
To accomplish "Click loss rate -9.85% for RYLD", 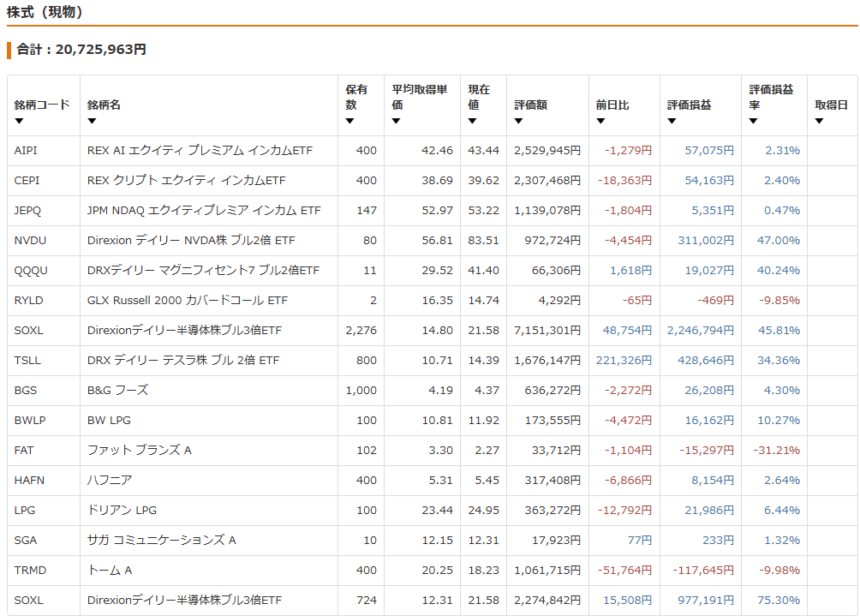I will (779, 301).
